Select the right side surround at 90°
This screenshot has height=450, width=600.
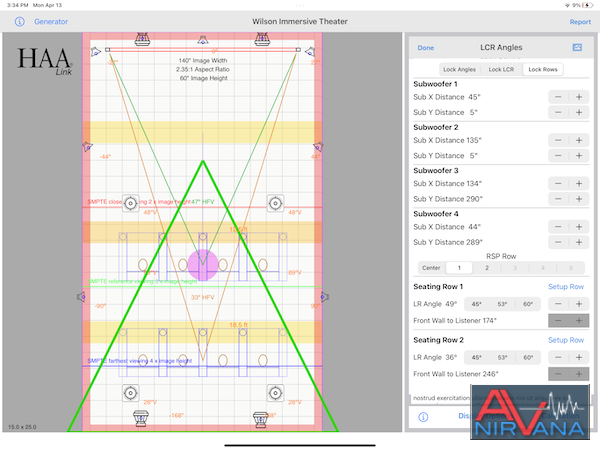point(324,297)
